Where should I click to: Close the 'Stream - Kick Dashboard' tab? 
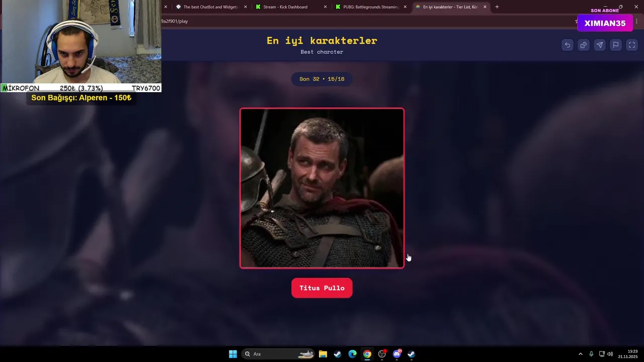pyautogui.click(x=325, y=7)
